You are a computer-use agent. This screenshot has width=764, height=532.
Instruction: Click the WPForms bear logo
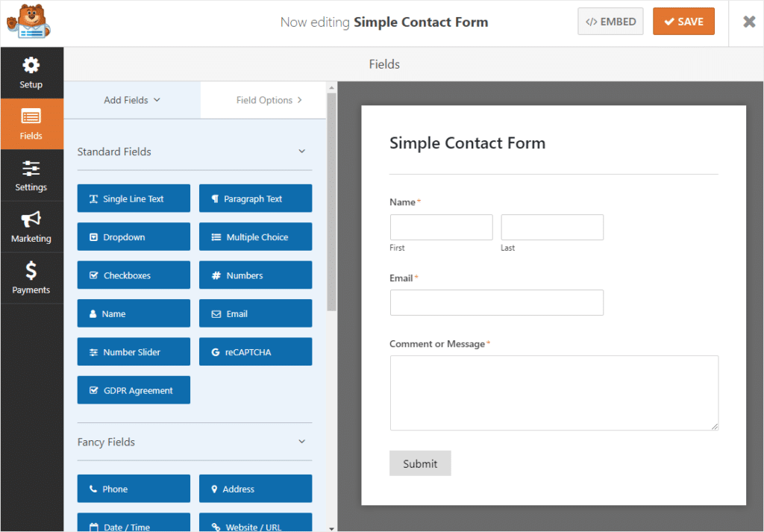28,22
